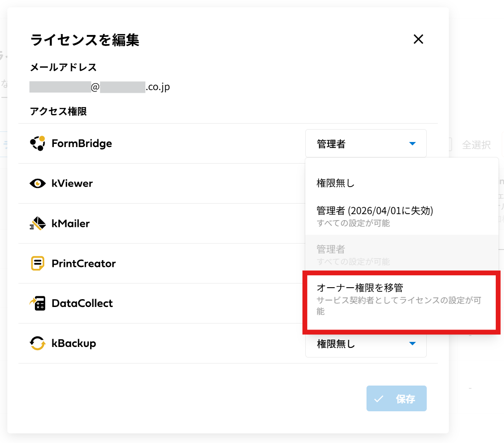Click the FormBridge product name

pos(81,143)
